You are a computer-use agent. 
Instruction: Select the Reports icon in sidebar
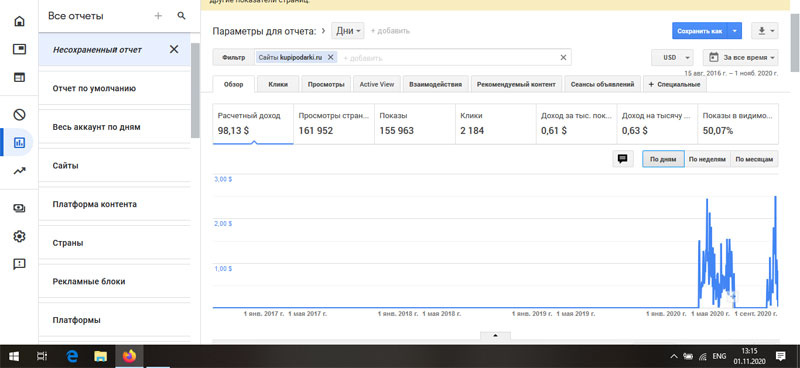tap(19, 143)
